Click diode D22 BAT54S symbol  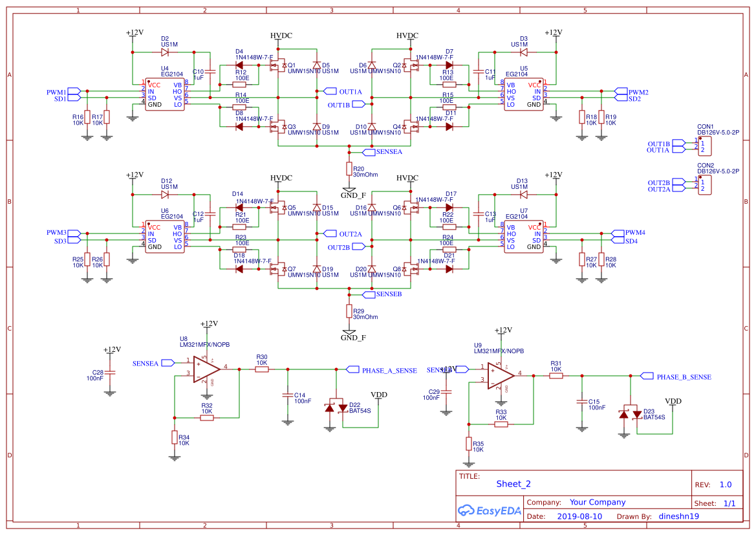tap(337, 406)
